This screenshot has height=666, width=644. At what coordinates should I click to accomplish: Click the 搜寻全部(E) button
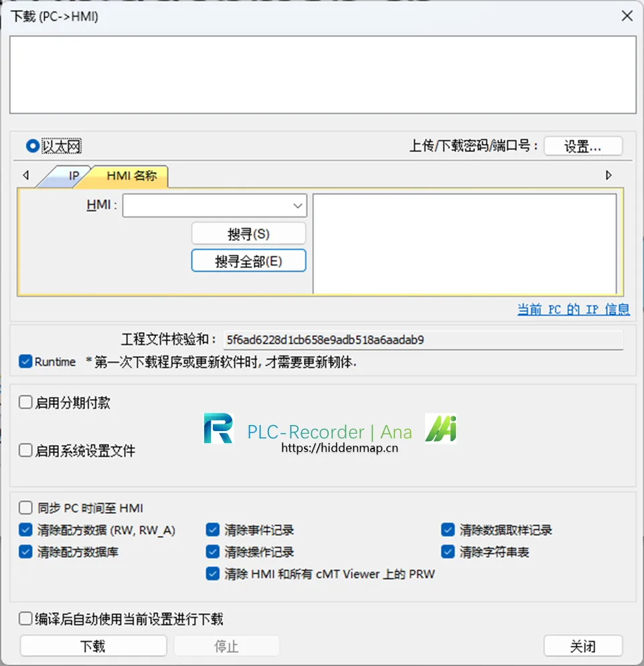click(x=248, y=260)
